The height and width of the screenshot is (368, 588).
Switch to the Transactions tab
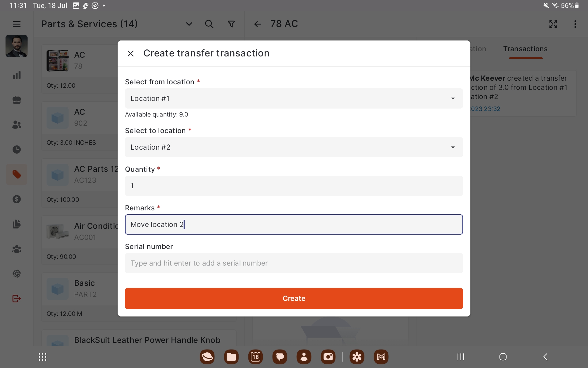pyautogui.click(x=525, y=49)
